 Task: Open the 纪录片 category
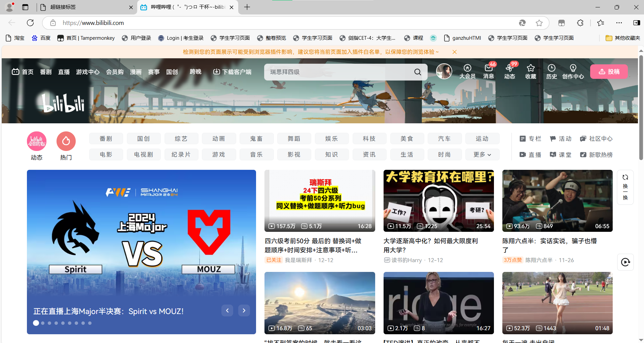[x=181, y=154]
